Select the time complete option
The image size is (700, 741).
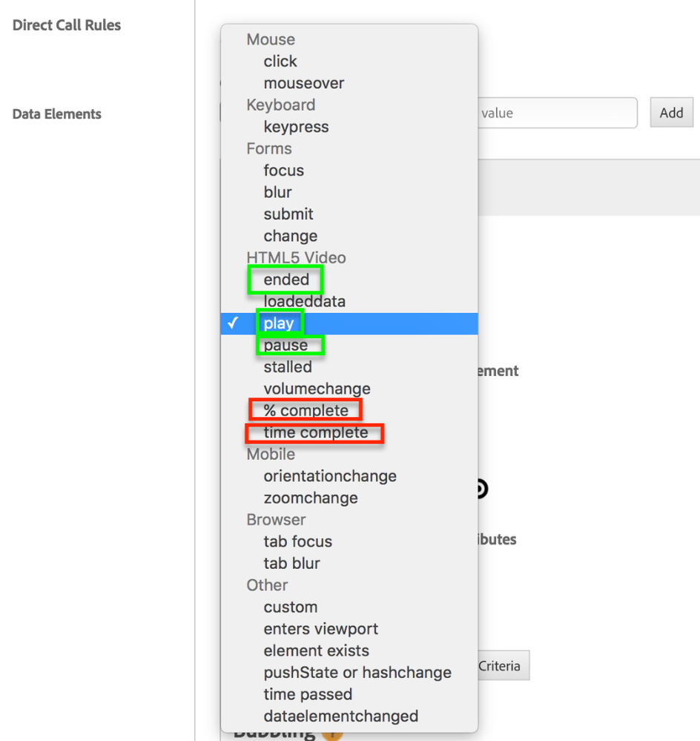[315, 432]
